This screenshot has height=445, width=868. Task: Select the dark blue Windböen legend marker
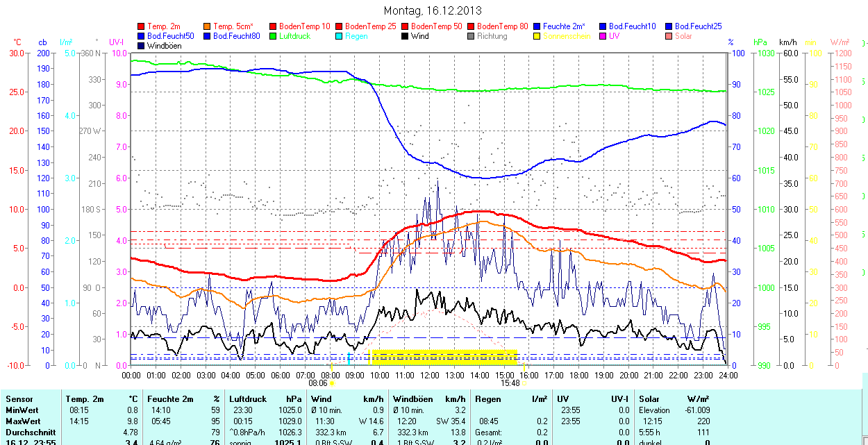(142, 46)
